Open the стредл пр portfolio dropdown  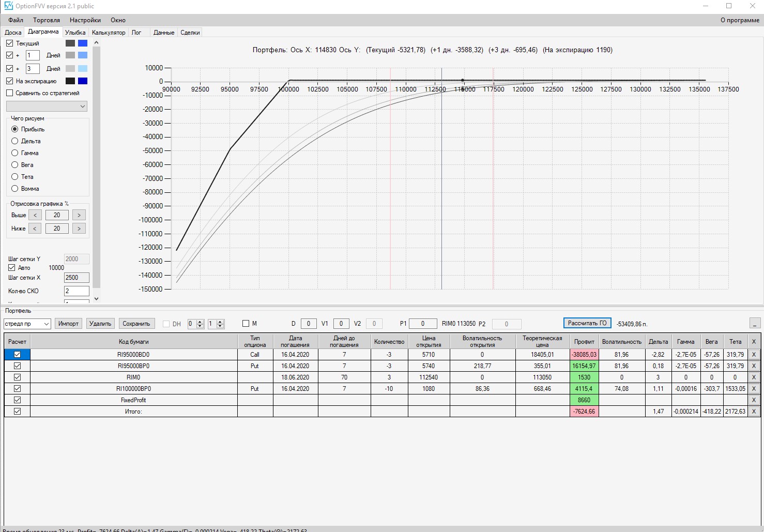27,324
